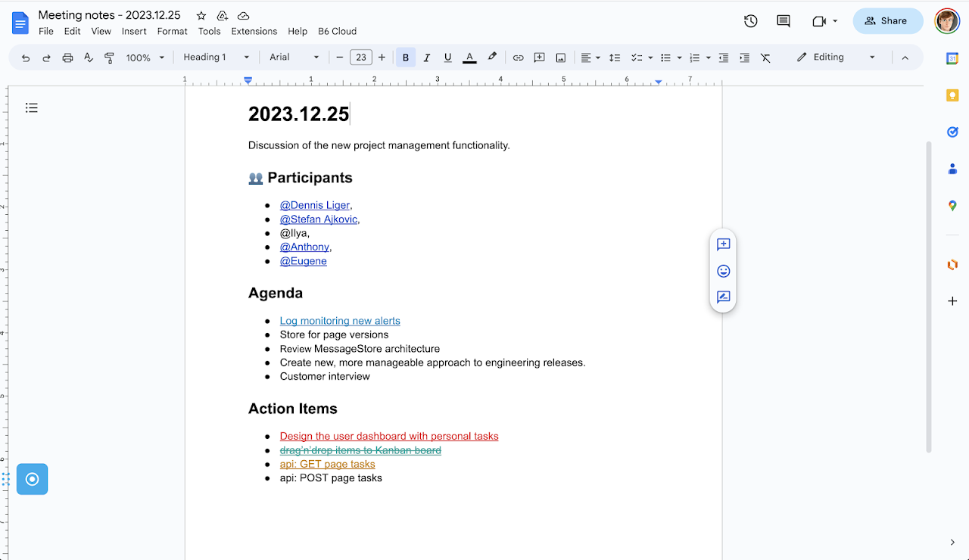The height and width of the screenshot is (560, 969).
Task: Add an emoji reaction from the margin
Action: point(723,271)
